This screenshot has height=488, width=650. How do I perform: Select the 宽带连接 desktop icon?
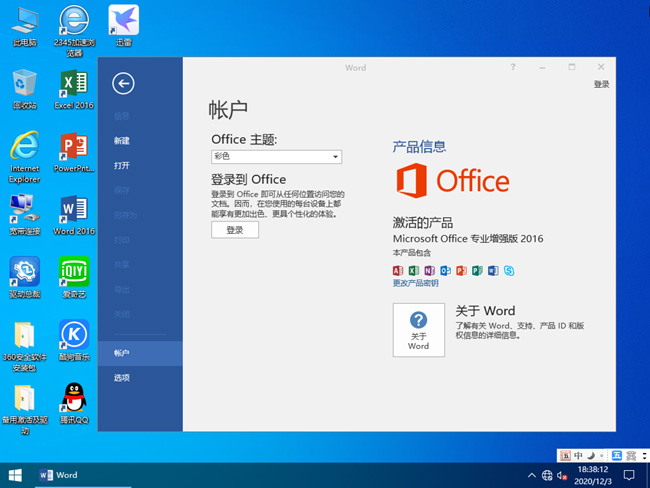coord(24,215)
